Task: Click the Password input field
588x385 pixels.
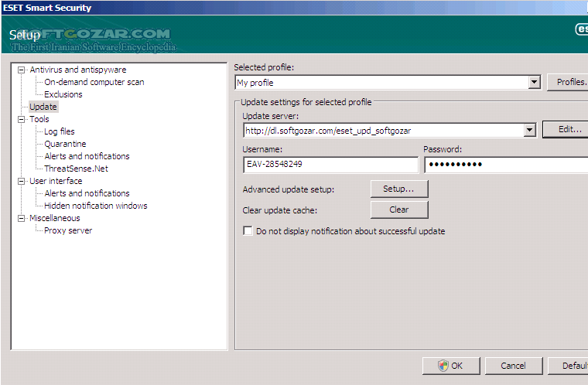Action: coord(506,165)
